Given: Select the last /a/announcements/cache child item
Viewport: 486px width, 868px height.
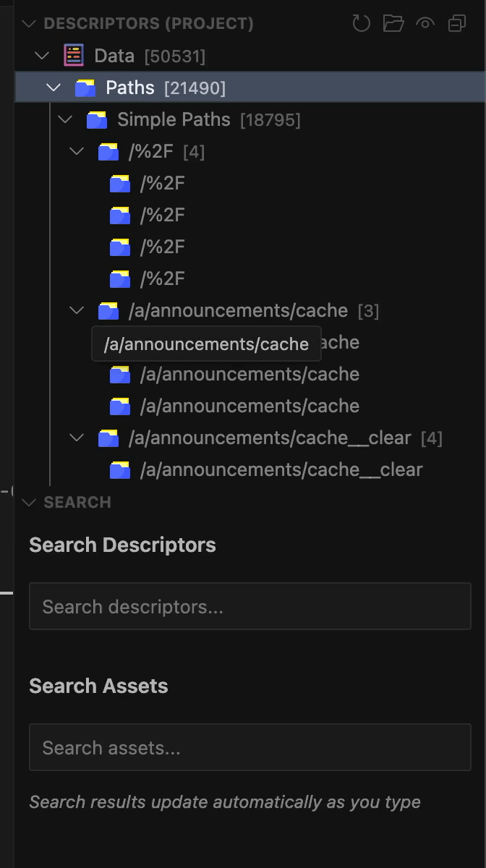Looking at the screenshot, I should 250,406.
